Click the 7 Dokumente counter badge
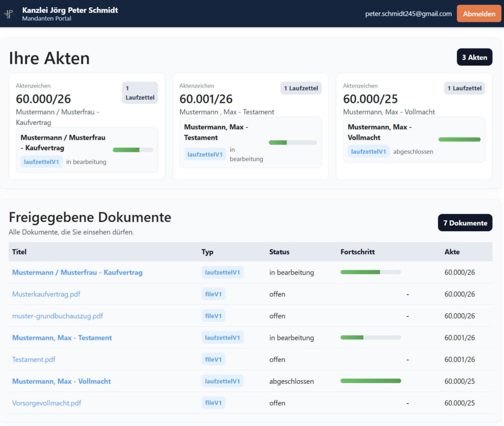The image size is (504, 426). (x=465, y=223)
